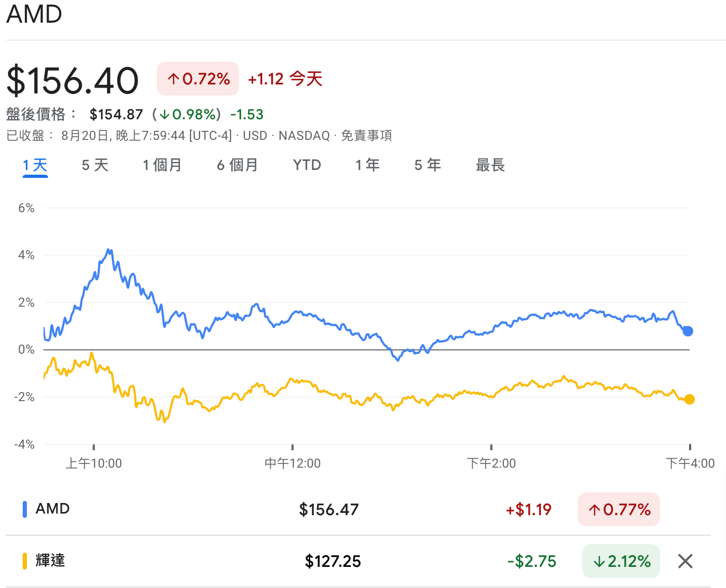This screenshot has width=726, height=588.
Task: Click the 上午10:00 axis label
Action: (x=93, y=463)
